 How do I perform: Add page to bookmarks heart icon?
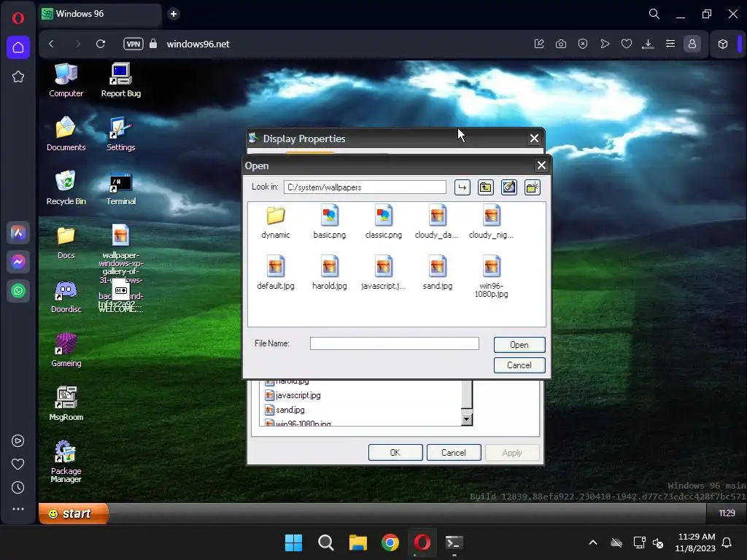pyautogui.click(x=627, y=44)
